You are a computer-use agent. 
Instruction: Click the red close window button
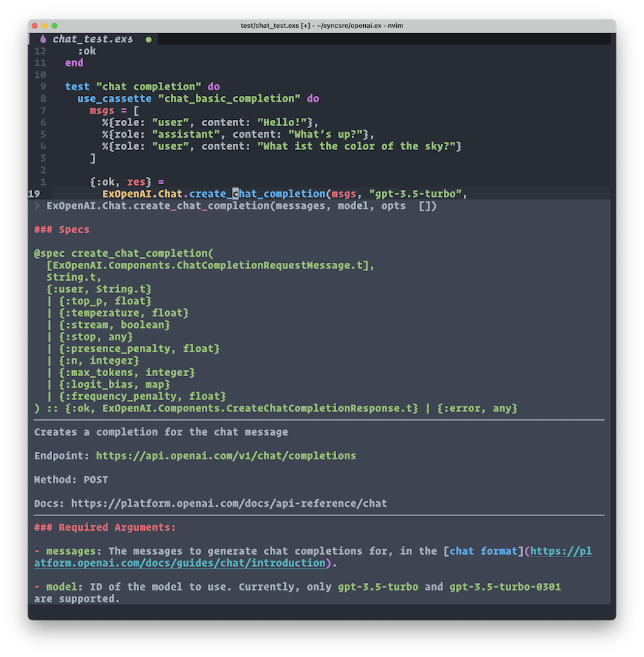(35, 26)
